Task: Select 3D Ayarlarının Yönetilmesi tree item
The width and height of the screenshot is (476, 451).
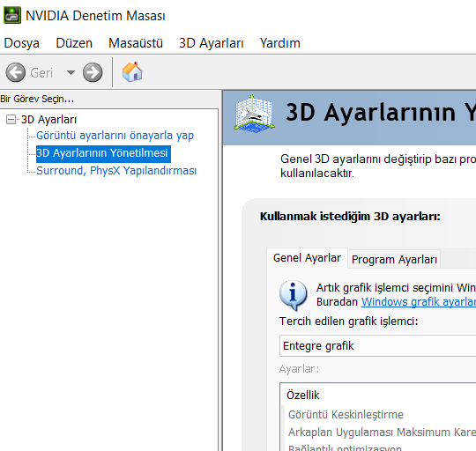Action: [x=102, y=153]
